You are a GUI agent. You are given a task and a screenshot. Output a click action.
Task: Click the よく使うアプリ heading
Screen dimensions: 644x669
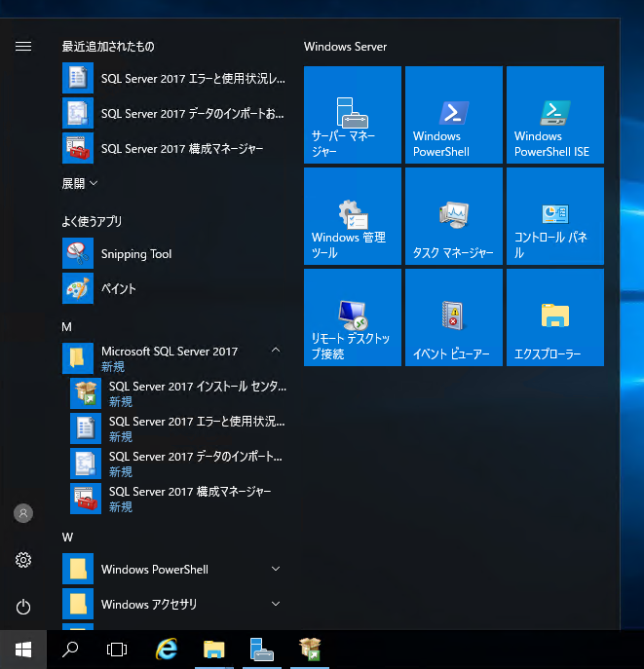tap(92, 221)
